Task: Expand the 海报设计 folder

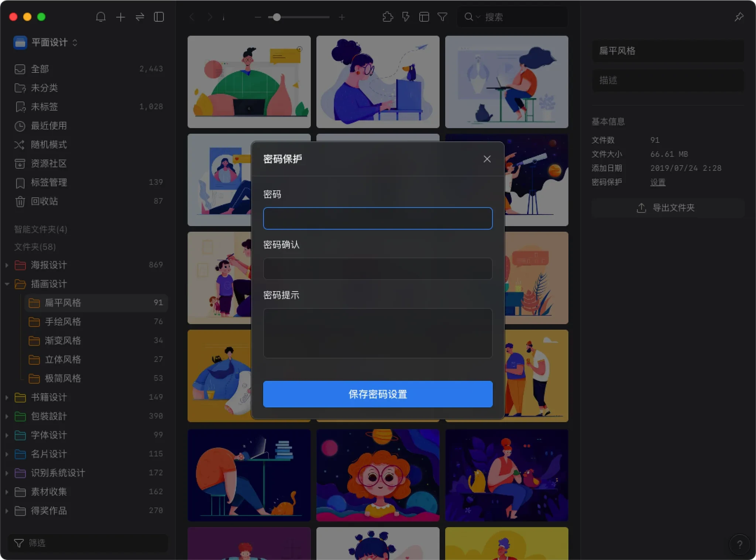Action: [7, 265]
